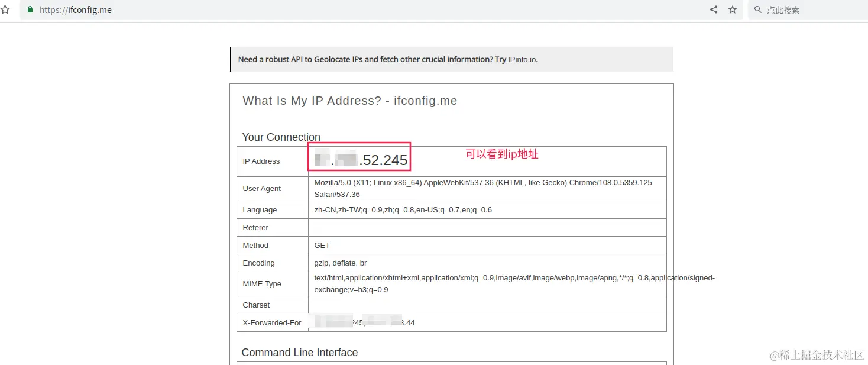This screenshot has height=365, width=868.
Task: Click the "What Is My IP Address?" heading
Action: pyautogui.click(x=349, y=101)
